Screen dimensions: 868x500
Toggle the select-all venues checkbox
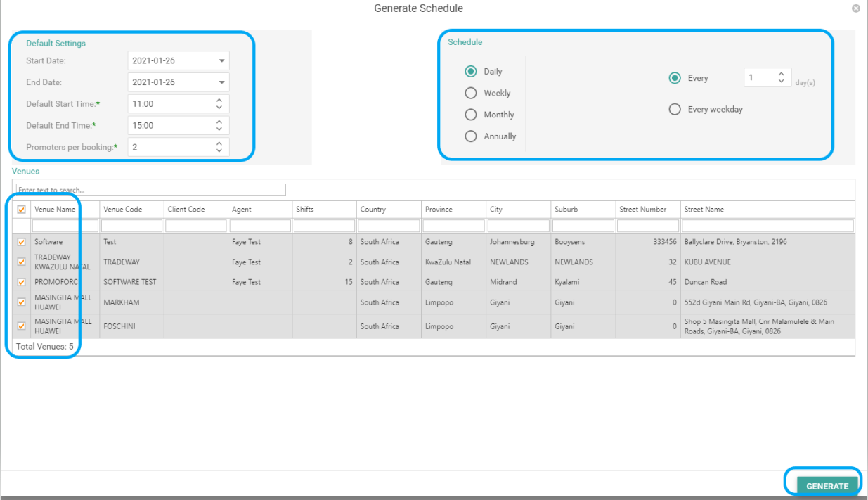pos(22,209)
